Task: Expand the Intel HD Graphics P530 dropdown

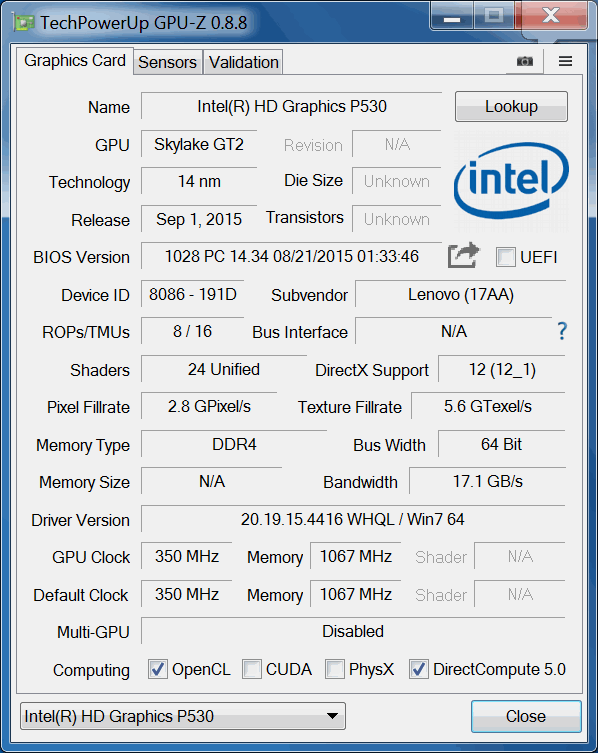Action: (x=183, y=716)
